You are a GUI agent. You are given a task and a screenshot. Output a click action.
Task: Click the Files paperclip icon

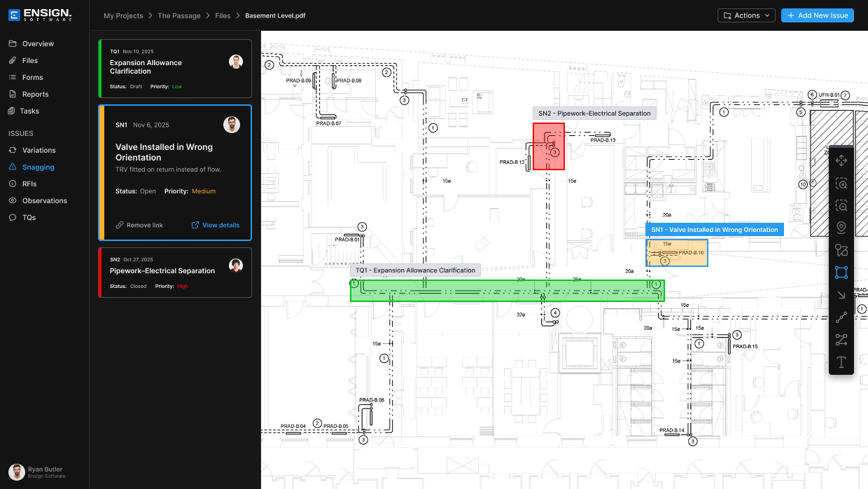[x=13, y=60]
